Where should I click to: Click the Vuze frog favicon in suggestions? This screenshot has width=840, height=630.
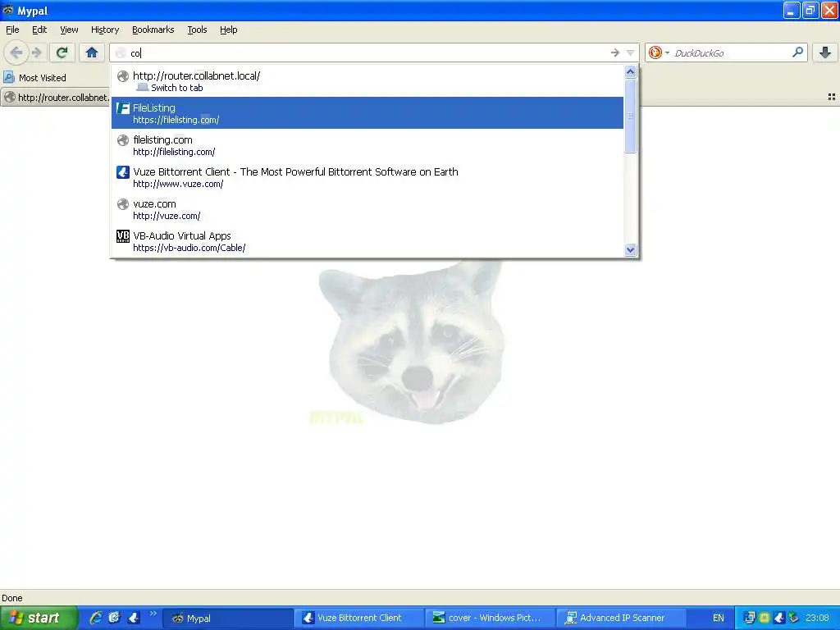click(x=123, y=172)
